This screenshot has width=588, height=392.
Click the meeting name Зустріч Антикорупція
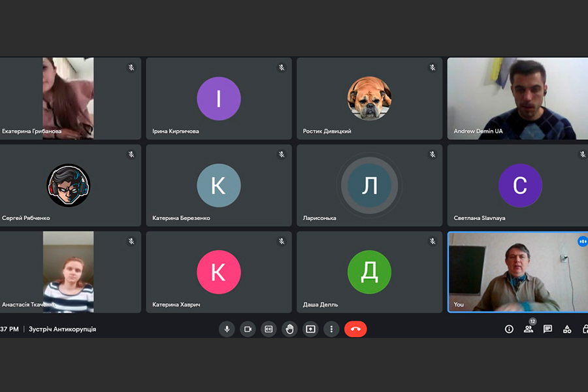[62, 329]
